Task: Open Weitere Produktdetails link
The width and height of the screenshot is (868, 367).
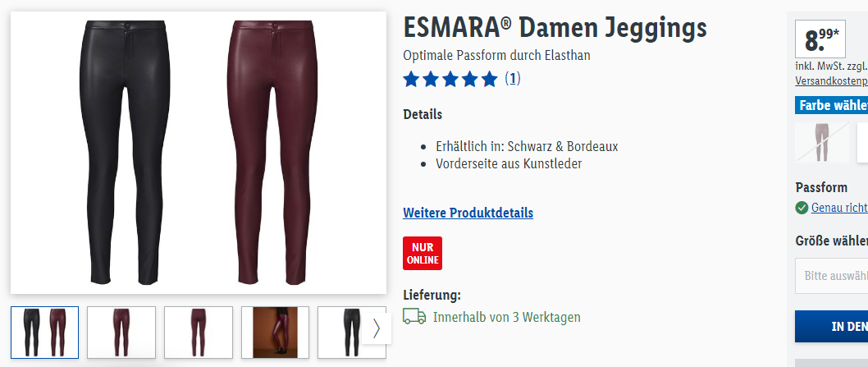Action: [468, 213]
